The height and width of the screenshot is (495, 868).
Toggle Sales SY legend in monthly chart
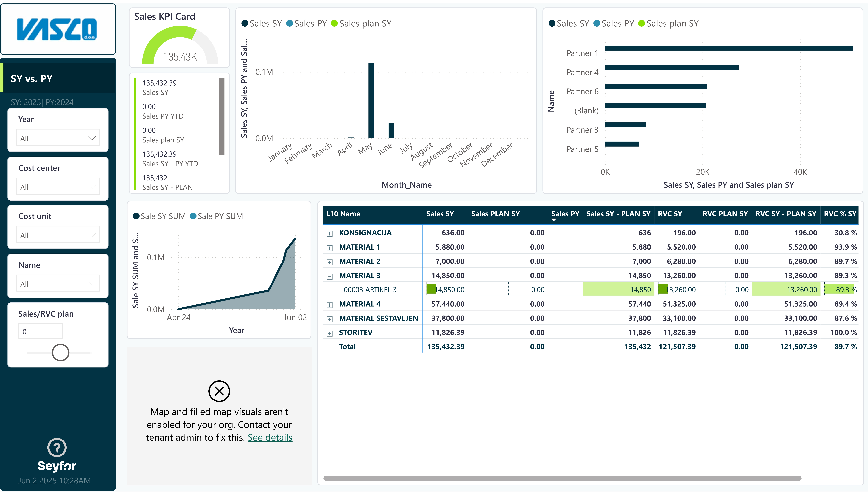coord(262,23)
